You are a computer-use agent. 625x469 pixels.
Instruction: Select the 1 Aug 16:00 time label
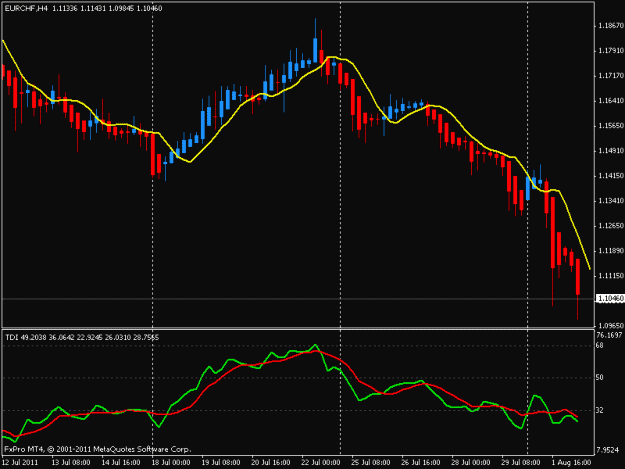[x=571, y=463]
